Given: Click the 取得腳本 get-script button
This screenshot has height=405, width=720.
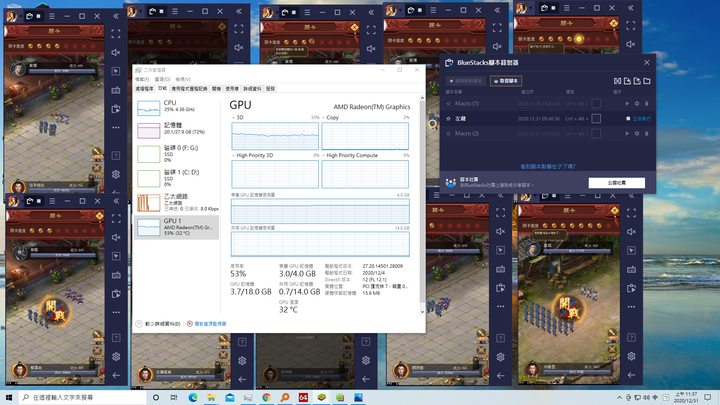Looking at the screenshot, I should point(506,81).
